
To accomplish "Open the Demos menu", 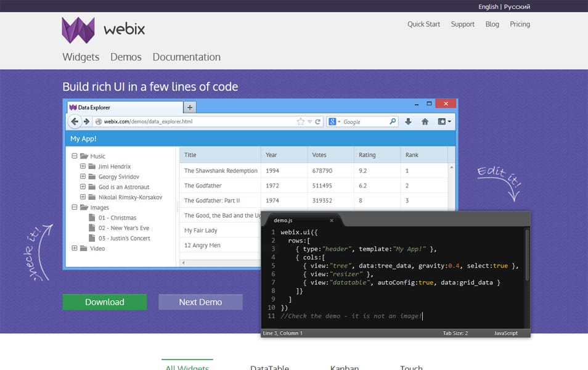I will tap(126, 57).
